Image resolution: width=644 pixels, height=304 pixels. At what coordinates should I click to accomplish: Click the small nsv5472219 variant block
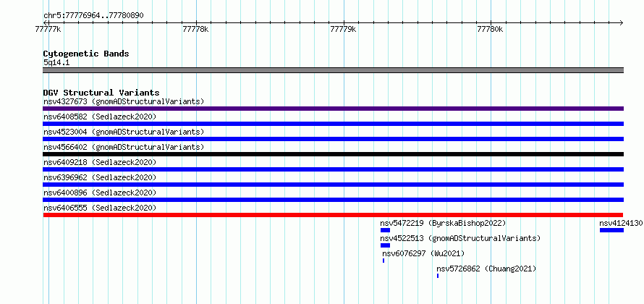click(x=385, y=230)
